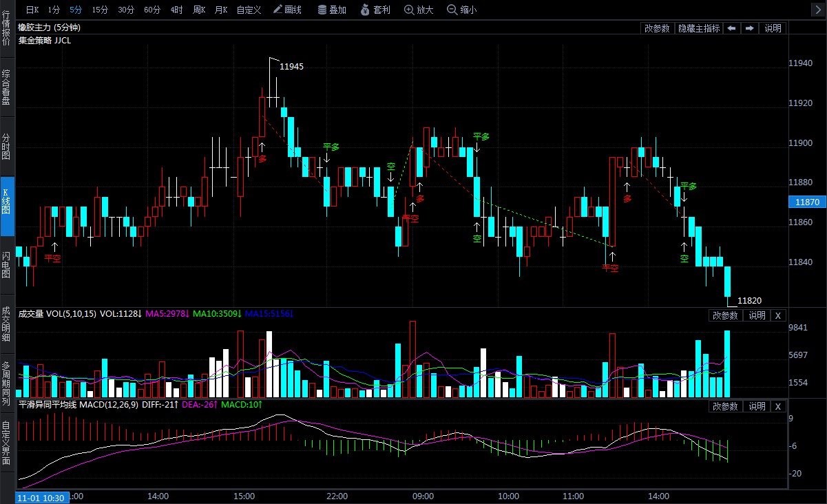Open the 套利 arbitrage tool
827x504 pixels.
375,10
